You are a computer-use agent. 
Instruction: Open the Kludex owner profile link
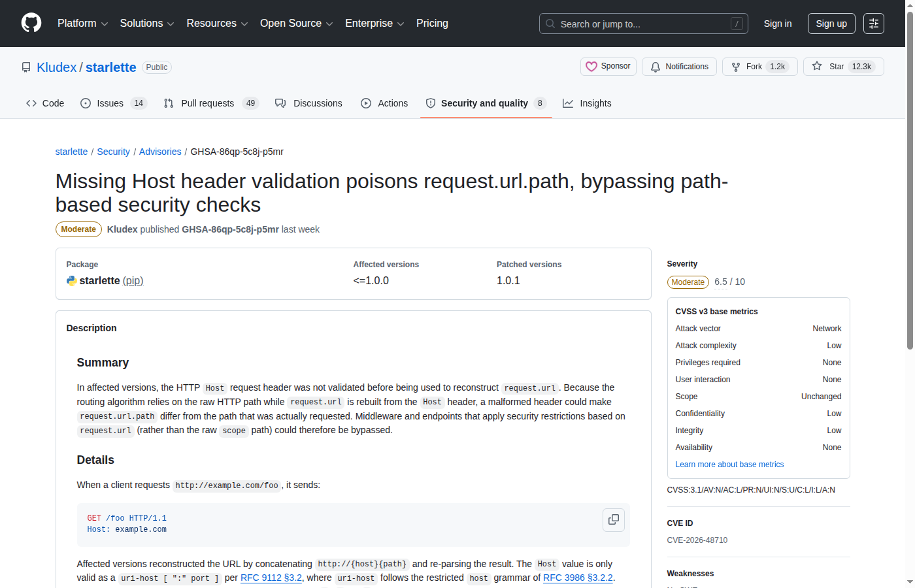(57, 67)
